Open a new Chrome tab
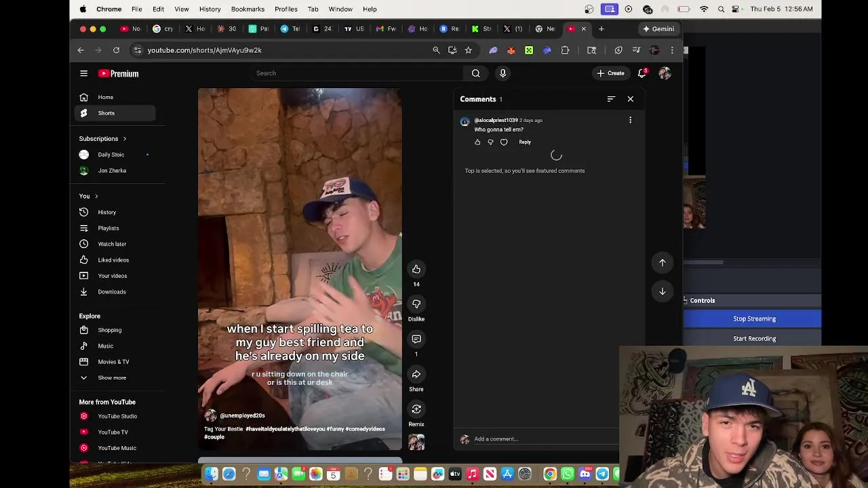This screenshot has height=488, width=868. tap(601, 29)
